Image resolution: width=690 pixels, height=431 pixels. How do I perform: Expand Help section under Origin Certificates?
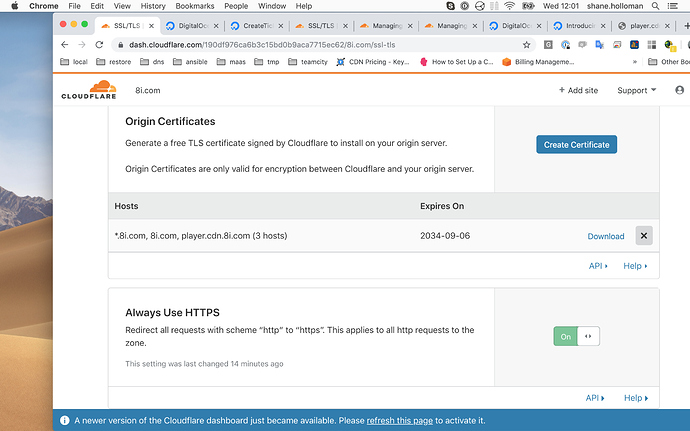click(x=635, y=266)
